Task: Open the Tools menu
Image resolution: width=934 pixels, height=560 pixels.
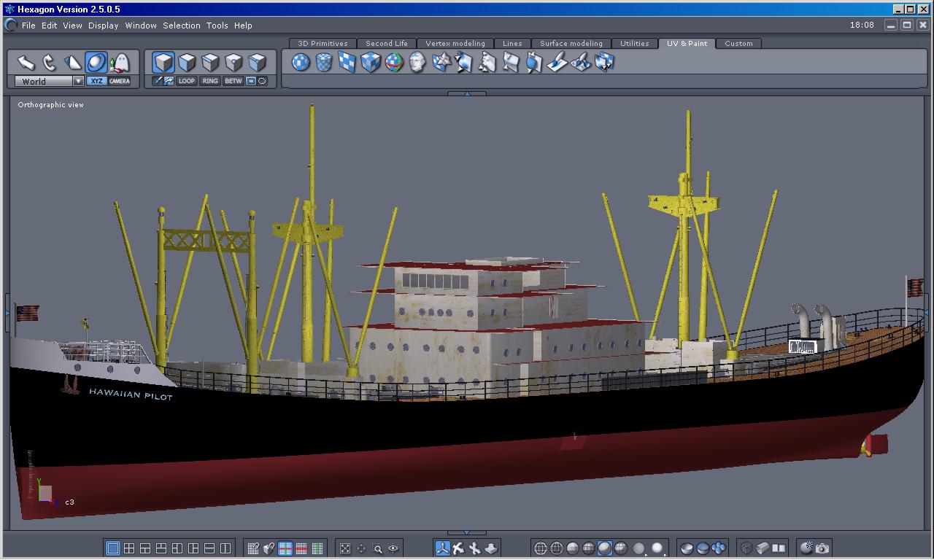Action: [x=217, y=26]
